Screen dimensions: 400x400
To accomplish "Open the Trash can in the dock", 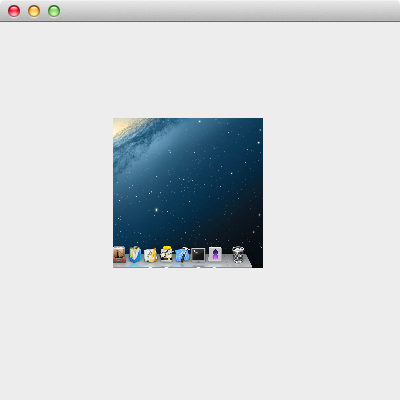I will click(238, 255).
